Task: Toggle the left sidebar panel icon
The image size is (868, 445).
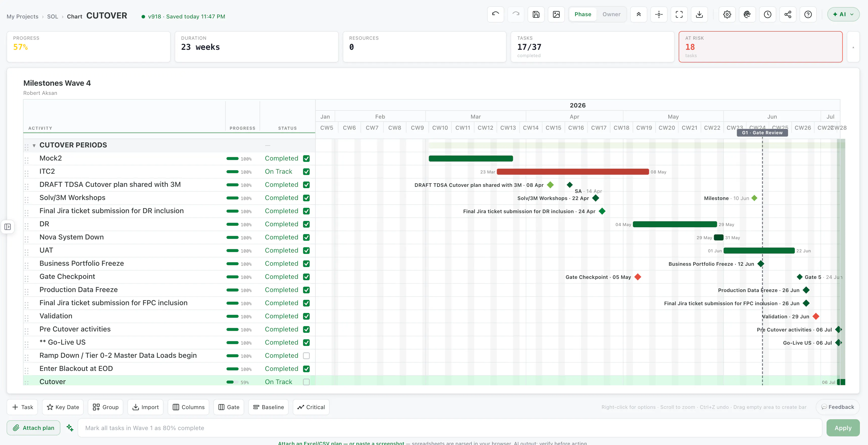Action: 7,227
